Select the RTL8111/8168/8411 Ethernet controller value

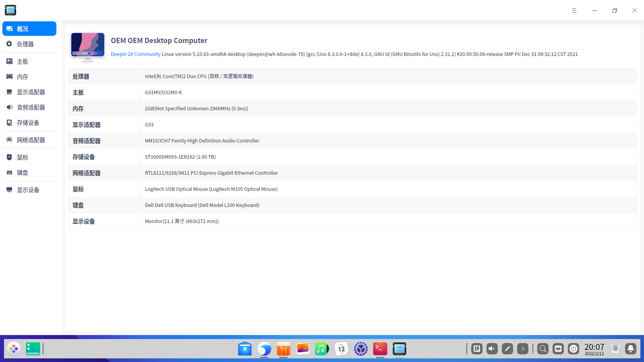pos(211,173)
